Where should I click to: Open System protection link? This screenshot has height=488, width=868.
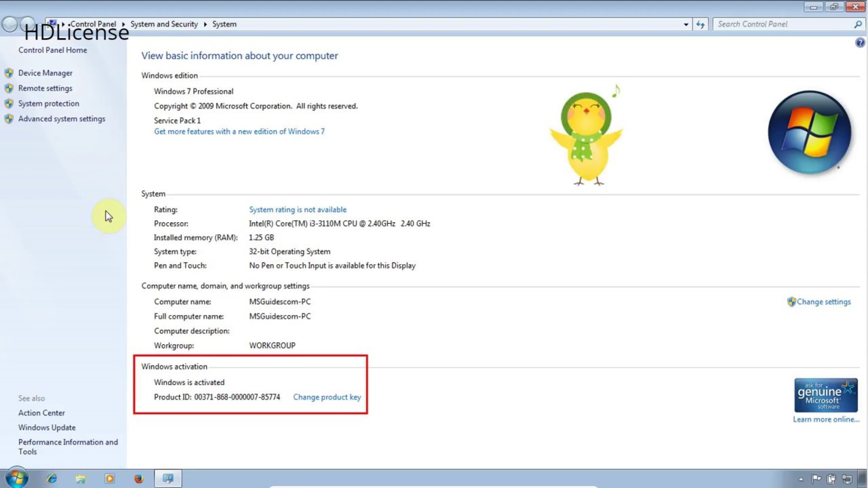pyautogui.click(x=48, y=103)
